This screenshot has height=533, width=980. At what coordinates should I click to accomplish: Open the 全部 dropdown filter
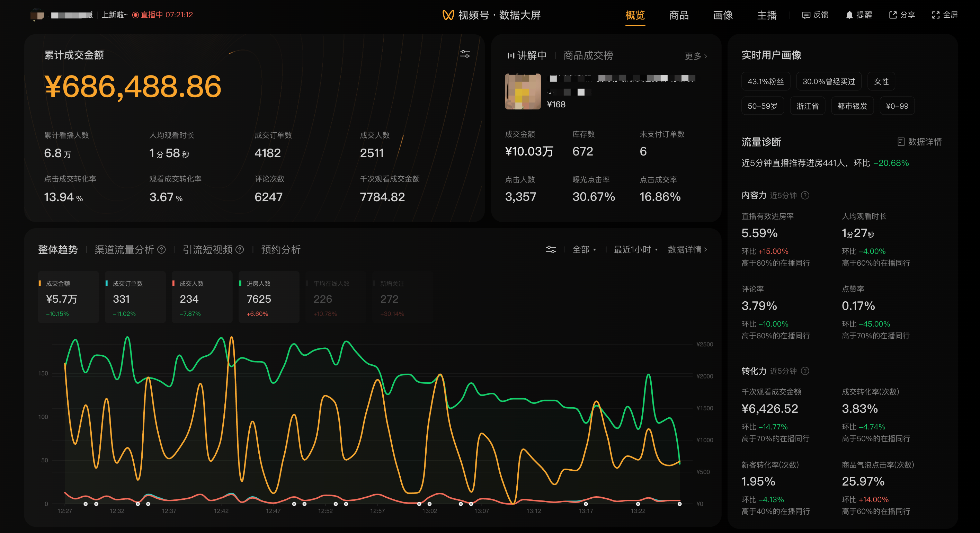pos(584,250)
